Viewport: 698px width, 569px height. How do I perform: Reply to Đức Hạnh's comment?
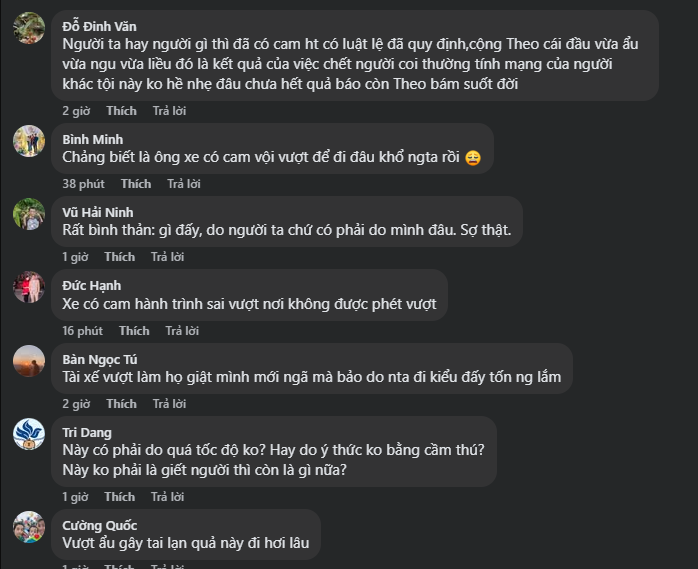182,331
